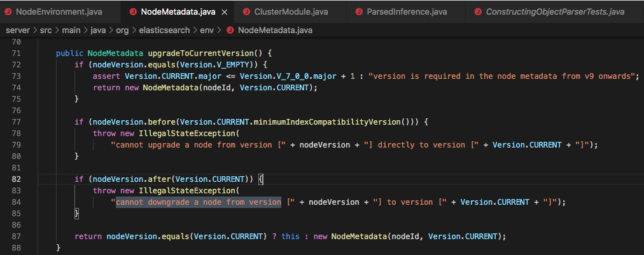Screen dimensions: 644x255
Task: Click the Java icon on ParsedInference.java tab
Action: (x=359, y=12)
